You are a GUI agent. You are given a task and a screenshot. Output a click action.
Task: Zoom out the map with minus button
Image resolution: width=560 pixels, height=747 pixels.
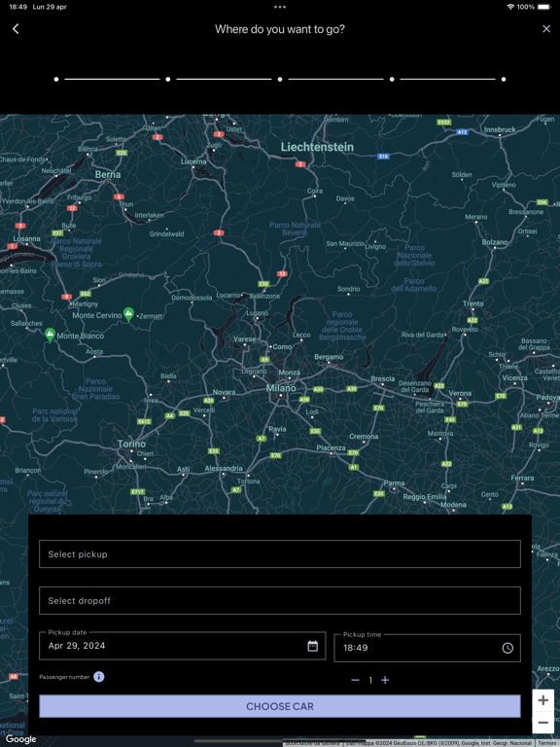[542, 723]
